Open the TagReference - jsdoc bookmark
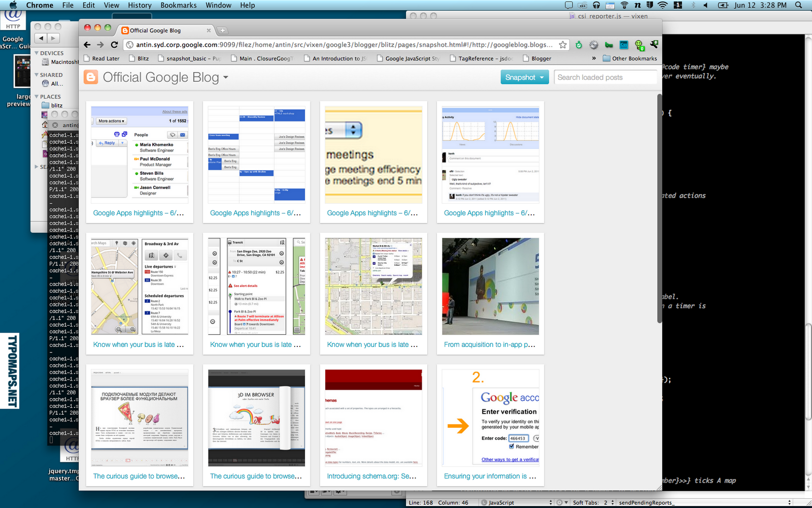The width and height of the screenshot is (812, 508). point(481,58)
